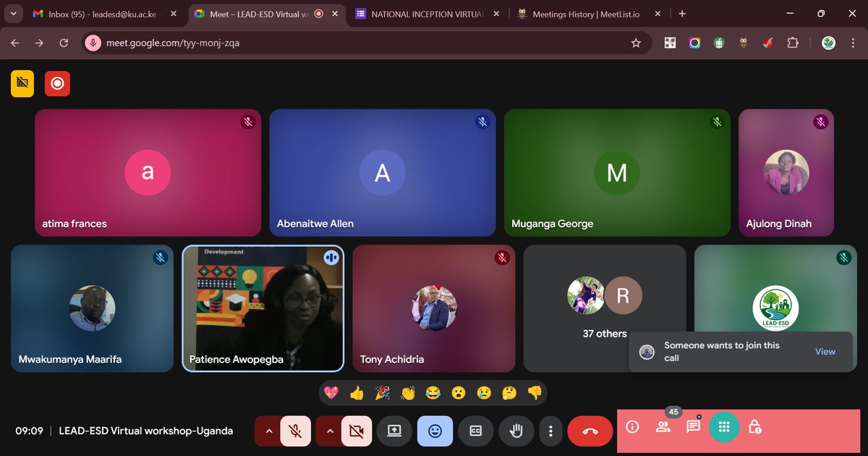Open a new browser tab
This screenshot has width=868, height=456.
pyautogui.click(x=682, y=14)
